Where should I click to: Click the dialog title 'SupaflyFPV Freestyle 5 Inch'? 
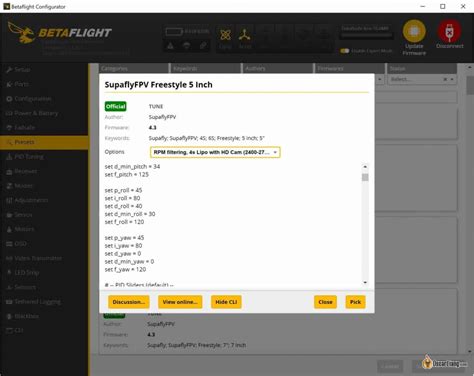click(x=158, y=85)
